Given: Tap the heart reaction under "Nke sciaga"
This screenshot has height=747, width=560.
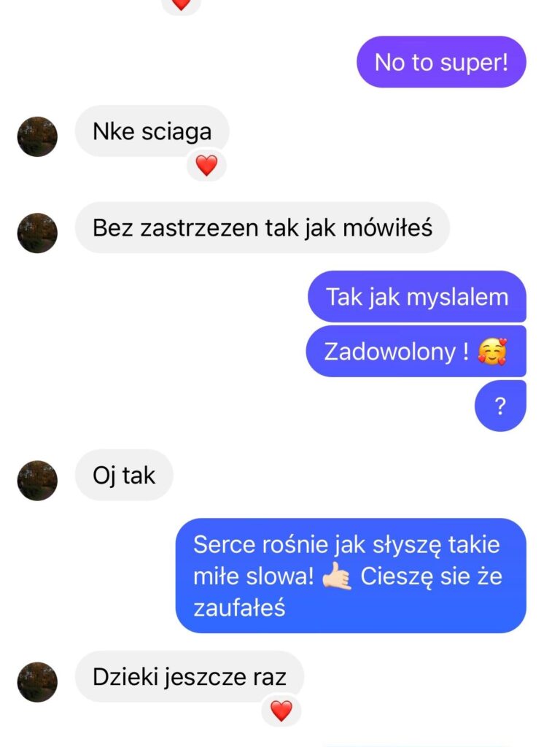Looking at the screenshot, I should [x=206, y=166].
